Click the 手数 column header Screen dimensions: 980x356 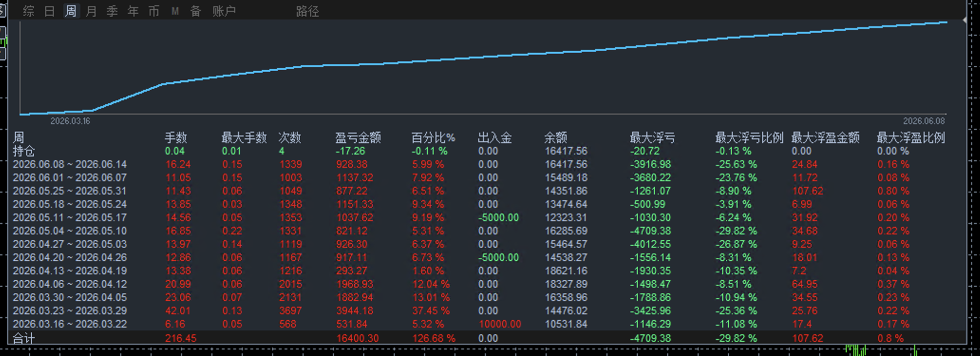(x=176, y=138)
